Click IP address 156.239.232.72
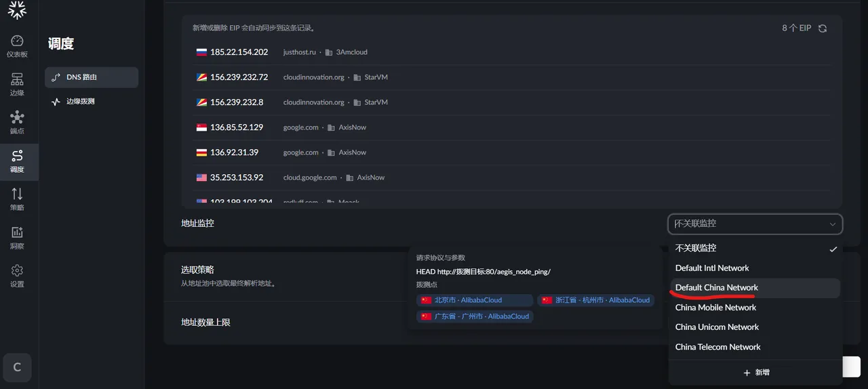Image resolution: width=868 pixels, height=389 pixels. tap(239, 77)
